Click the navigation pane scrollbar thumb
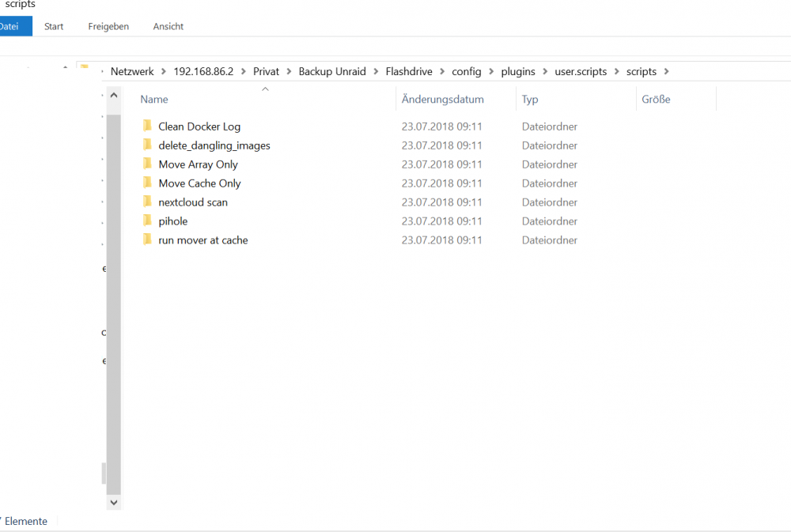 point(114,304)
